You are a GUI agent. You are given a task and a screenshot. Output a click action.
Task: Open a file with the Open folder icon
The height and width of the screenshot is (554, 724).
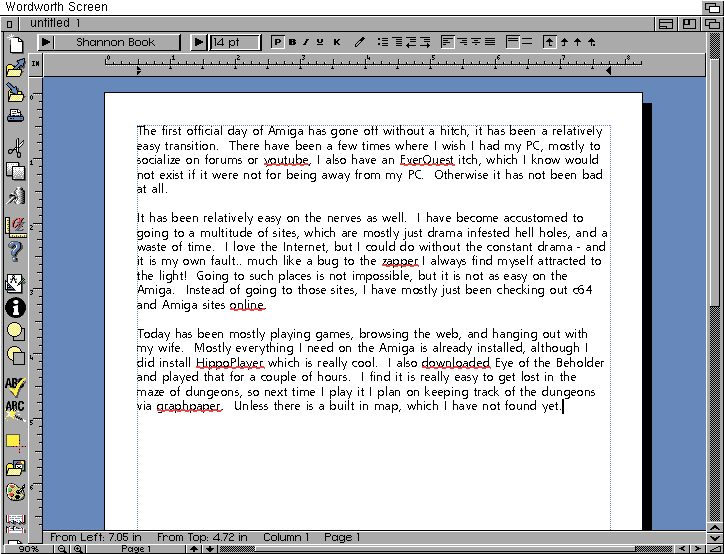(x=15, y=67)
